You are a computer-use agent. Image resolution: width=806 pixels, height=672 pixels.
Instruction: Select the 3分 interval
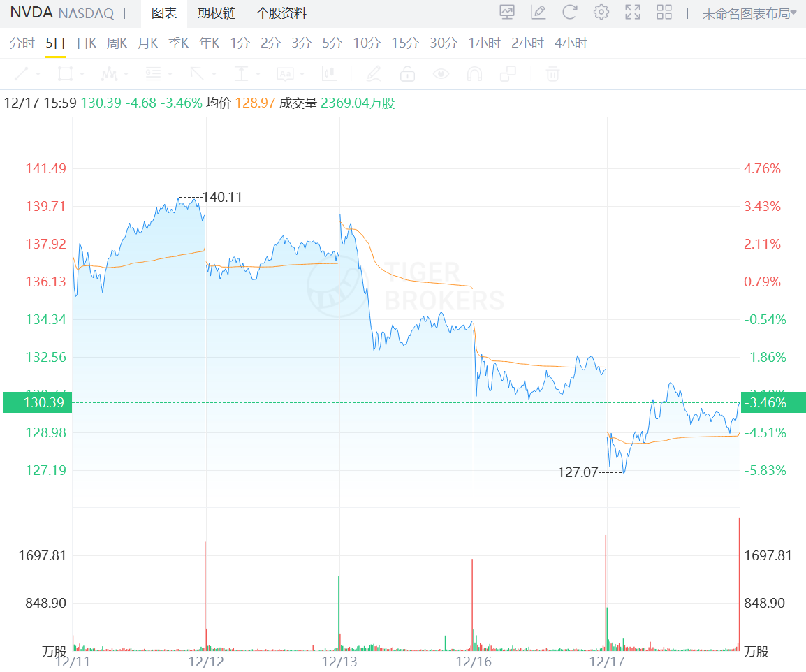[301, 43]
